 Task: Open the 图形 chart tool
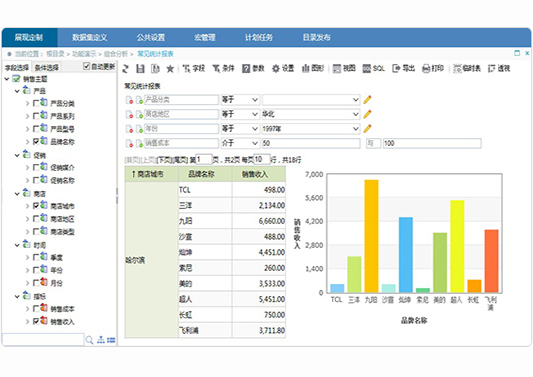click(x=313, y=69)
